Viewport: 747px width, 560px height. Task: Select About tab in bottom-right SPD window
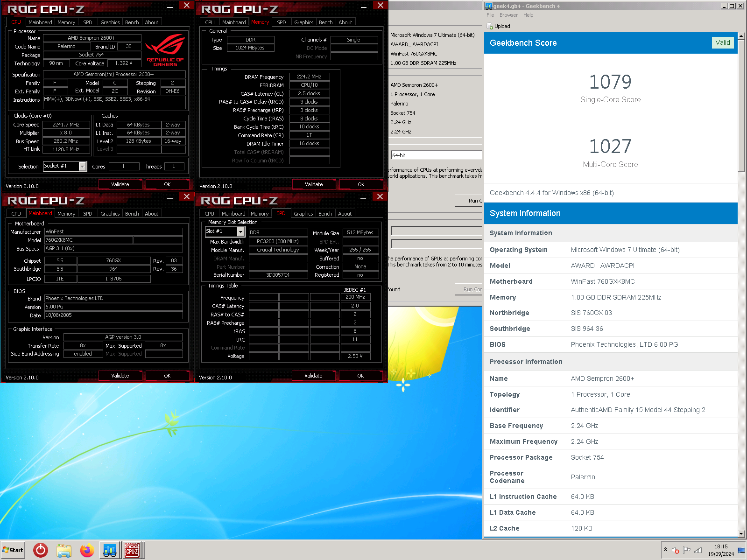tap(345, 214)
